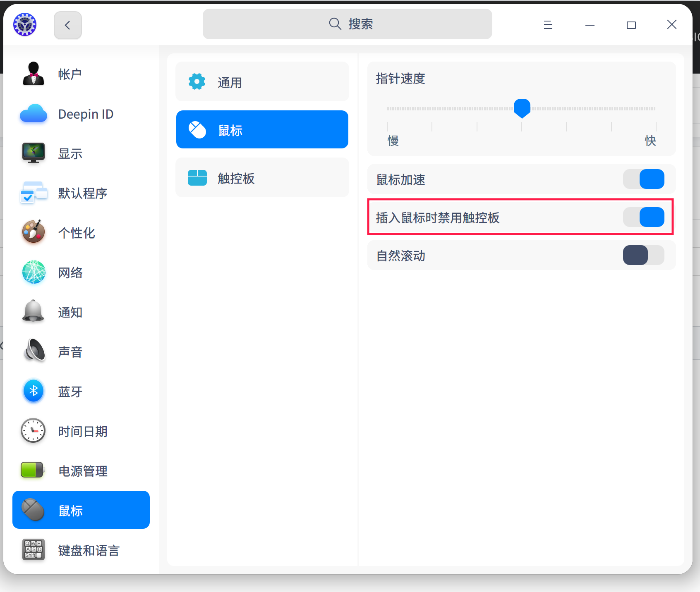Screen dimensions: 700x592
Task: Click the 声音 speaker icon
Action: 34,351
